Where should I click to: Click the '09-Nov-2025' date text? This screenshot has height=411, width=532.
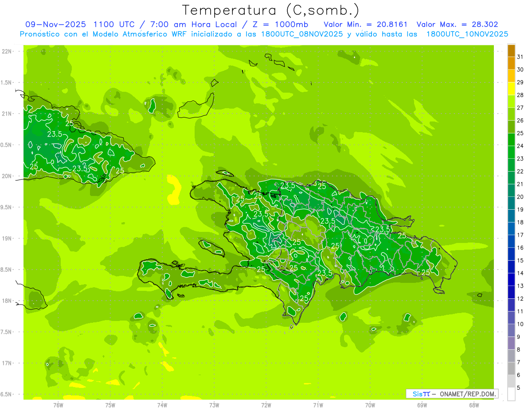(x=55, y=24)
